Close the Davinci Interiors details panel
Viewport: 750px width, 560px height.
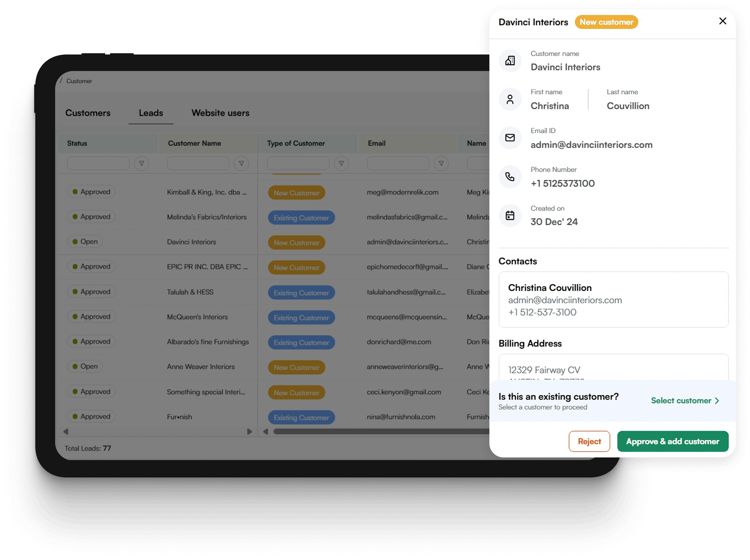coord(723,21)
